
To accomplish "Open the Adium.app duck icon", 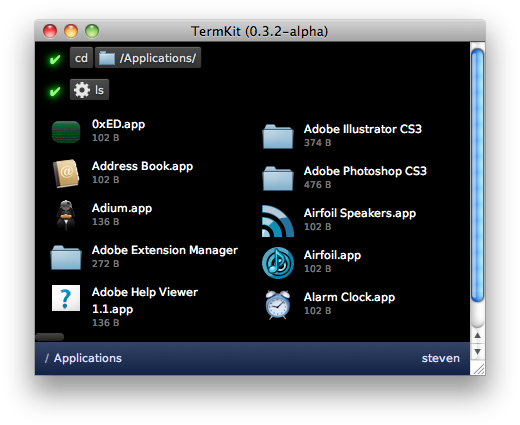I will 66,215.
